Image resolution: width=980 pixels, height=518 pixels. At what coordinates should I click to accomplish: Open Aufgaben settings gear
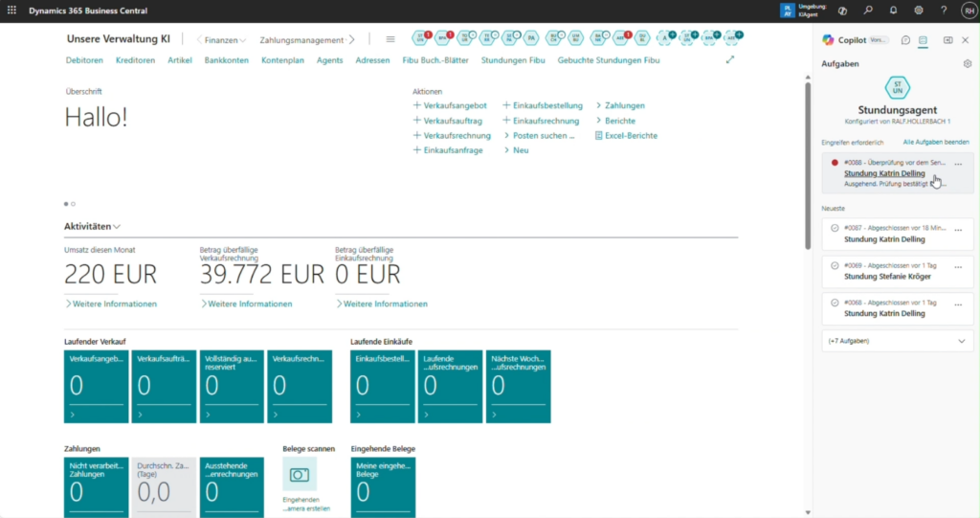point(968,64)
